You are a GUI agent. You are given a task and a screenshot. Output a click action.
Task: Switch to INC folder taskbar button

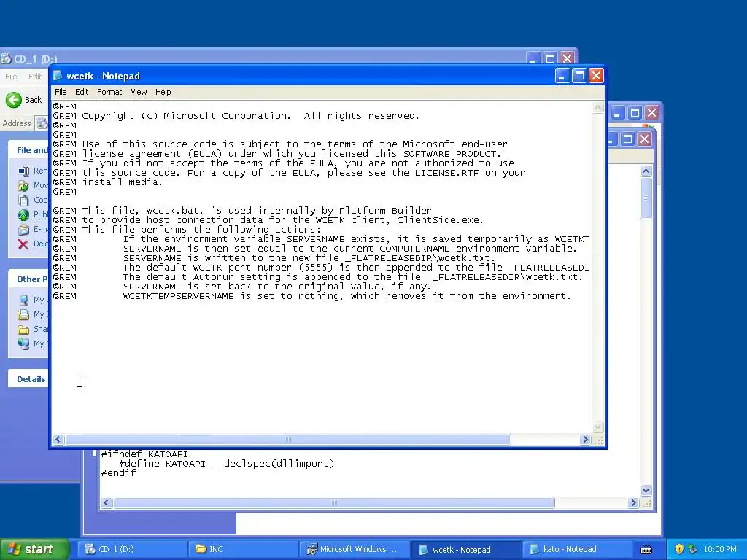(243, 549)
